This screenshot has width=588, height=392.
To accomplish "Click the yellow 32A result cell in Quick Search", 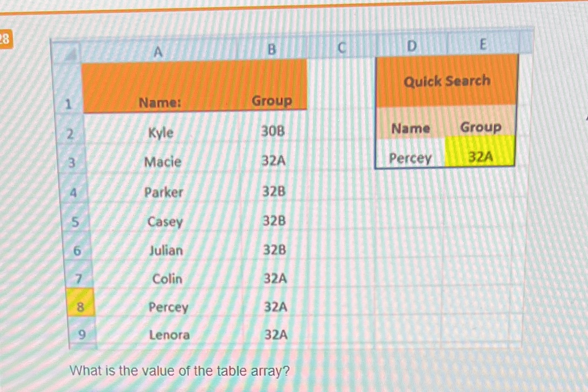I will 481,157.
